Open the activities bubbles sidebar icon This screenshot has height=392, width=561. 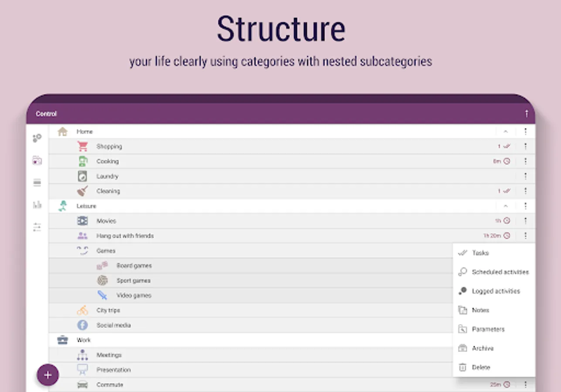[37, 139]
